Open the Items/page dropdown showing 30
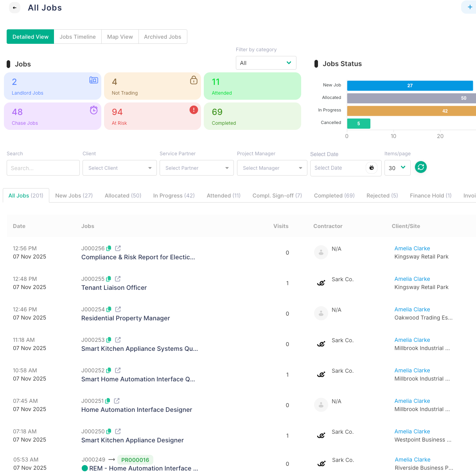The height and width of the screenshot is (476, 476). (397, 167)
